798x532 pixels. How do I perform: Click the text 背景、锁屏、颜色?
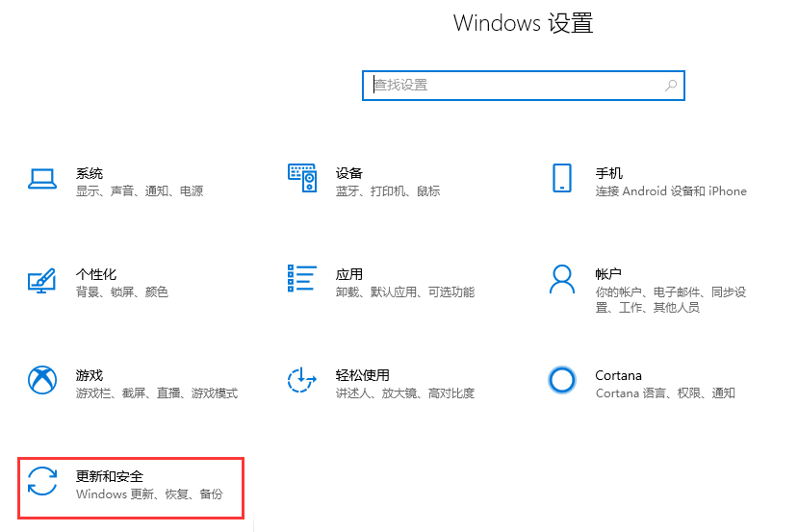[x=122, y=291]
